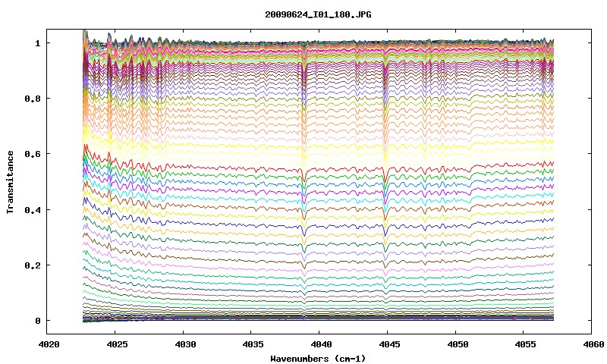Click the y-axis tick label 0
The image size is (607, 364).
[37, 321]
